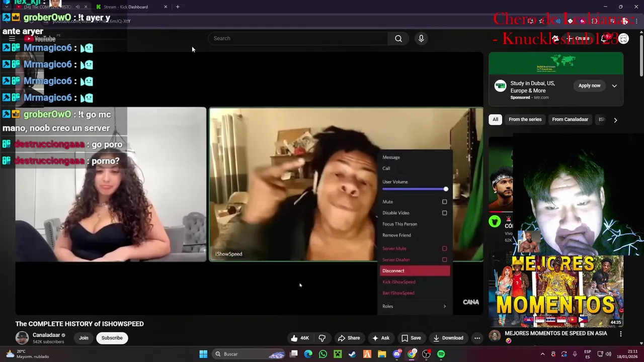The image size is (644, 362).
Task: Open the Canaladaar channel avatar
Action: (x=22, y=338)
